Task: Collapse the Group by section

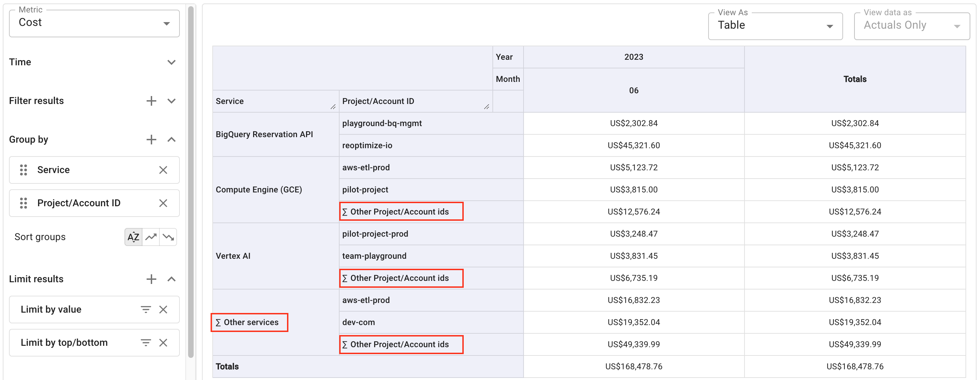Action: tap(171, 140)
